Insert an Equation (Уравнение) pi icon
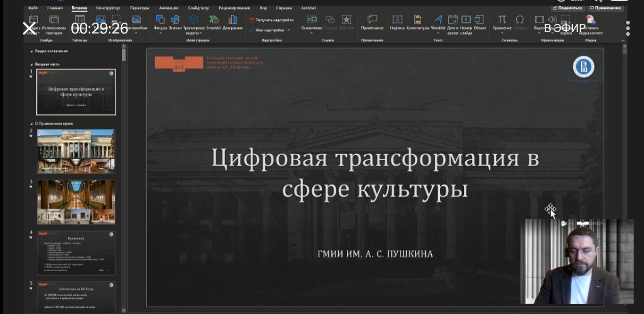644x314 pixels. pos(502,19)
